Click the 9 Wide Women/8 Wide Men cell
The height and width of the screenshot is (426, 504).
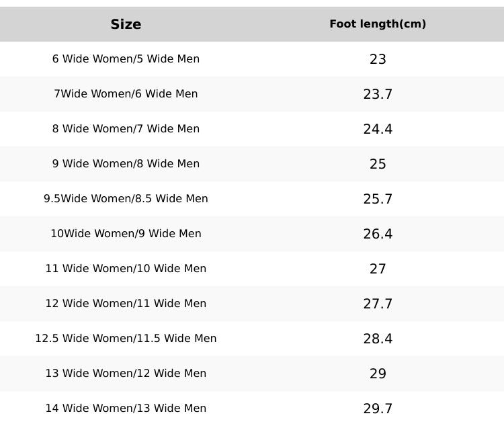[126, 164]
